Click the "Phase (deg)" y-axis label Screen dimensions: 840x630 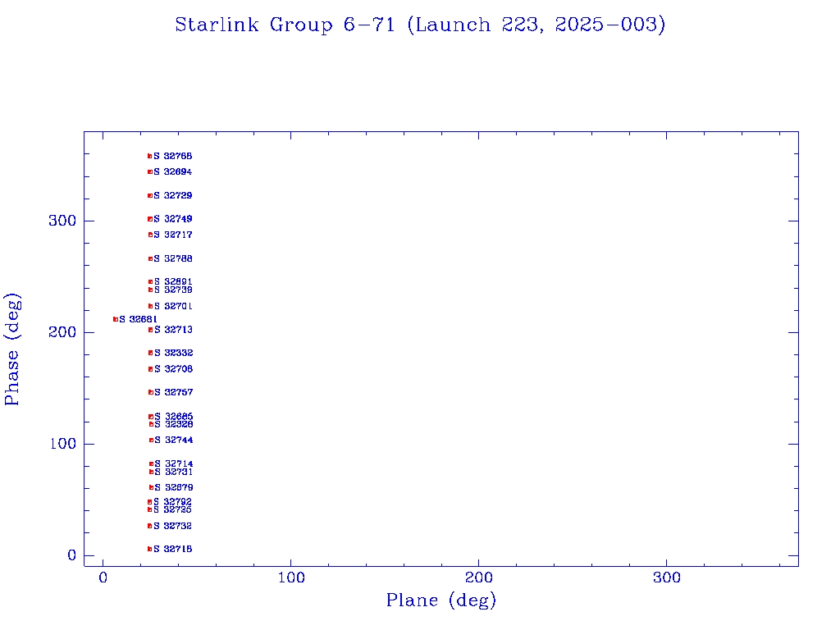(12, 349)
